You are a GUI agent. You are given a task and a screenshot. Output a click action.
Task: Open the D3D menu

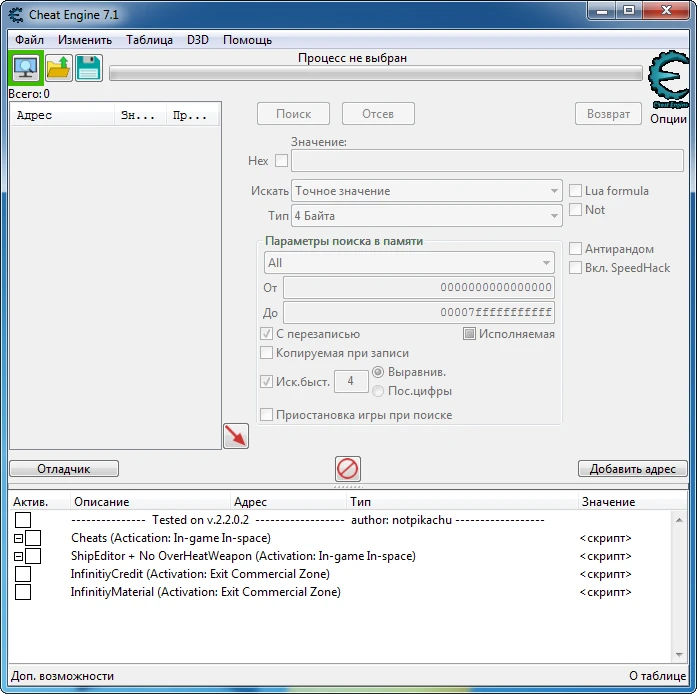pyautogui.click(x=198, y=40)
